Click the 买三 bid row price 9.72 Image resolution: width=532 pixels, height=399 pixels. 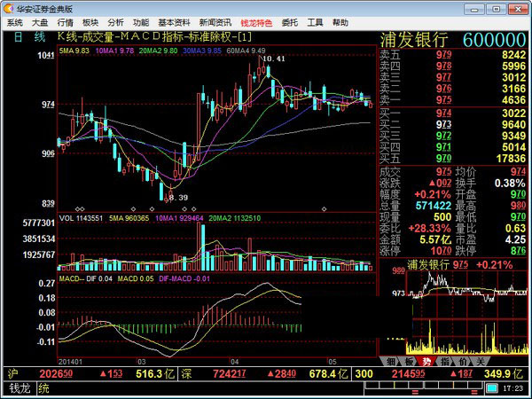[444, 136]
